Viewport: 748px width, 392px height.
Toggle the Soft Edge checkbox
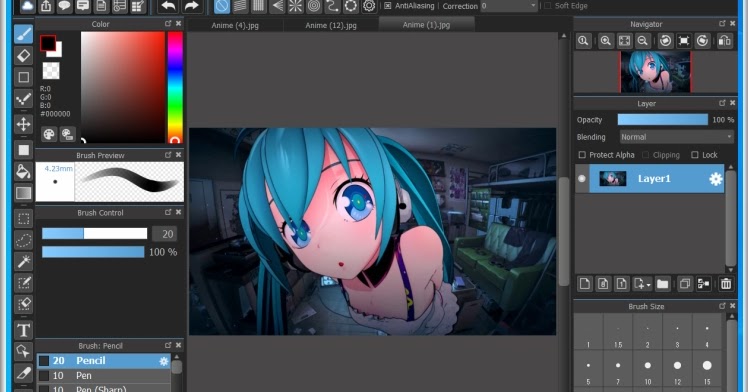click(548, 6)
